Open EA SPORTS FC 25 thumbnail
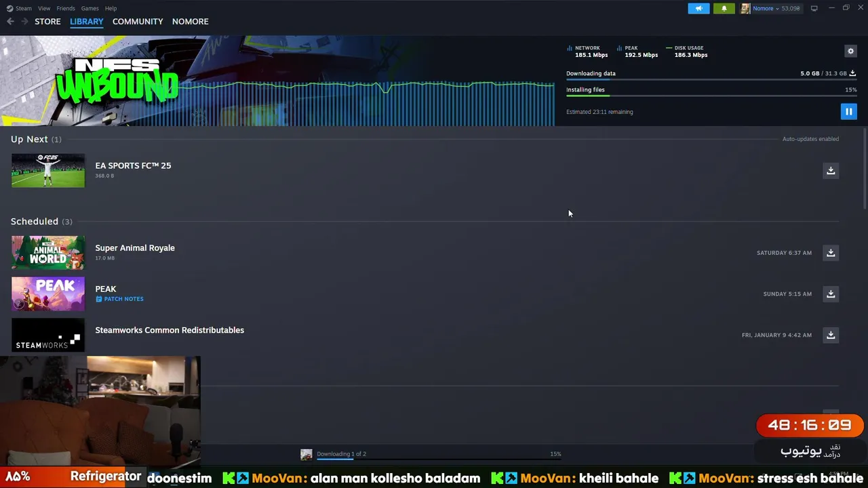This screenshot has width=868, height=488. coord(48,170)
